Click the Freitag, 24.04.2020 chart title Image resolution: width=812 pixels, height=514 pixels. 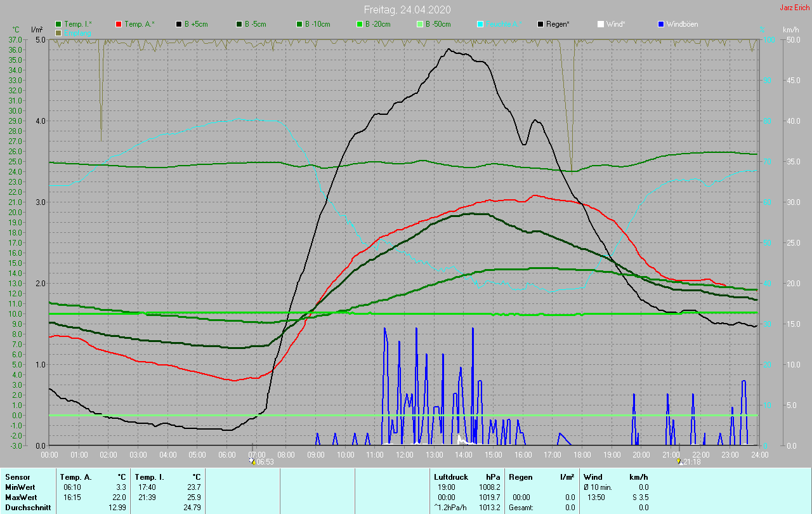tap(406, 10)
